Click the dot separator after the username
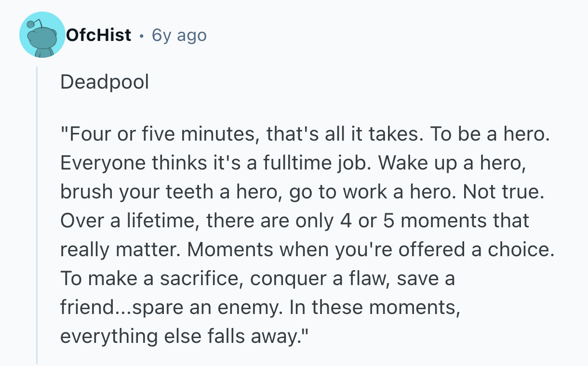Viewport: 588px width, 366px height. click(141, 35)
